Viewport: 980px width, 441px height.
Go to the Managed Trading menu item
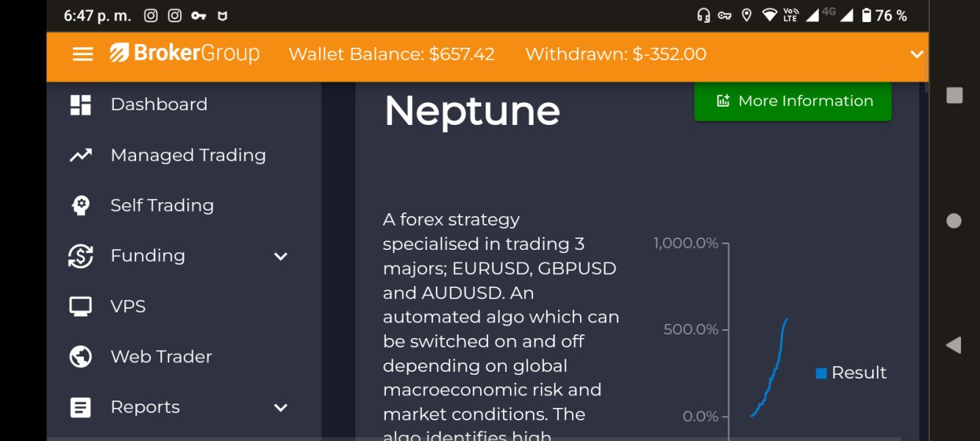(x=187, y=155)
